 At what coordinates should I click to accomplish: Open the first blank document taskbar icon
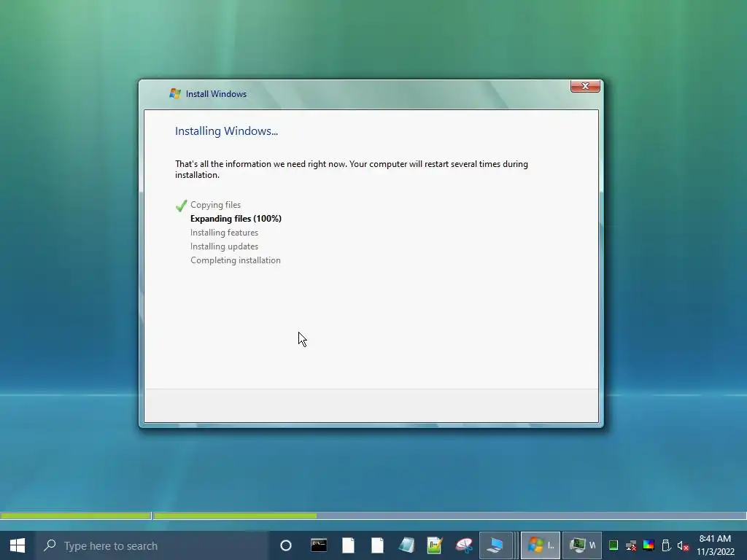coord(348,545)
